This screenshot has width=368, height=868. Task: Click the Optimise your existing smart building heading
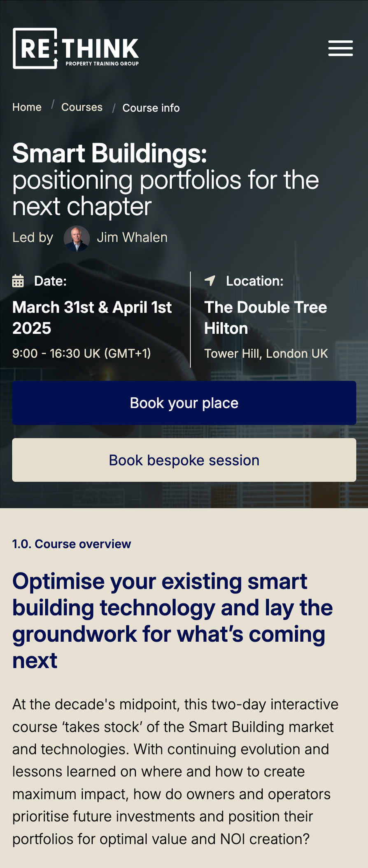point(173,621)
